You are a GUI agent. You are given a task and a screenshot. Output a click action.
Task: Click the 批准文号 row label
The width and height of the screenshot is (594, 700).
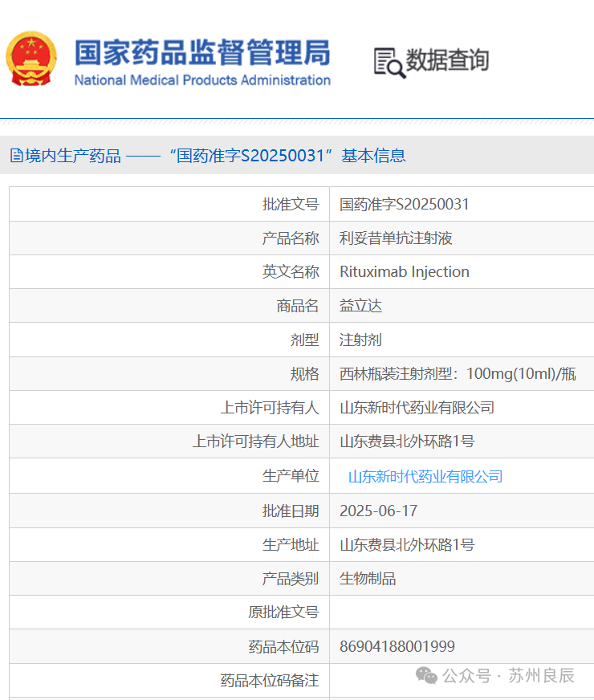pos(291,205)
